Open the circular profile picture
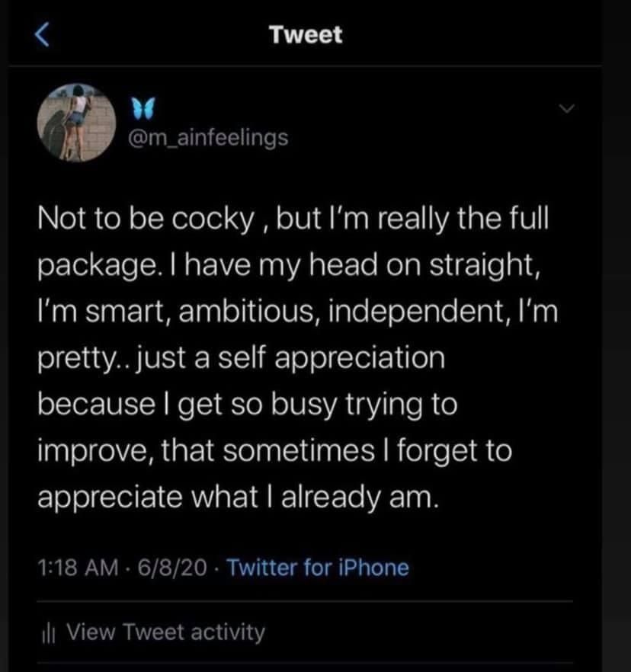Viewport: 631px width, 672px height. (77, 123)
